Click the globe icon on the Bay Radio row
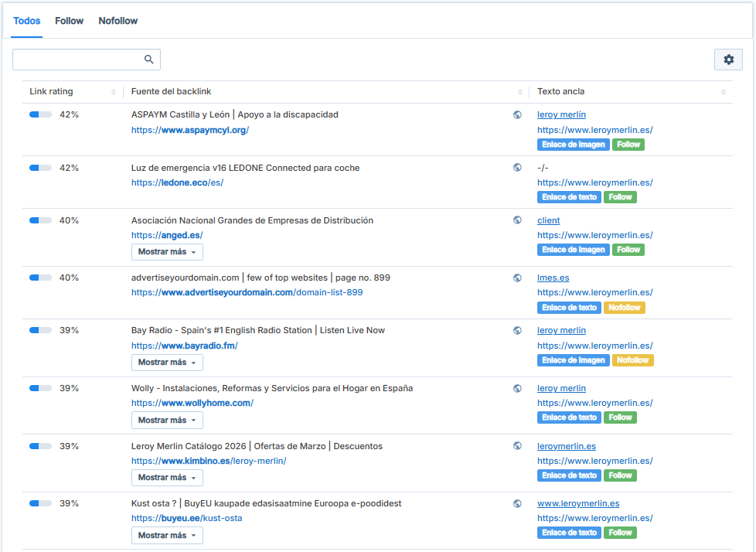The height and width of the screenshot is (552, 756). [517, 330]
